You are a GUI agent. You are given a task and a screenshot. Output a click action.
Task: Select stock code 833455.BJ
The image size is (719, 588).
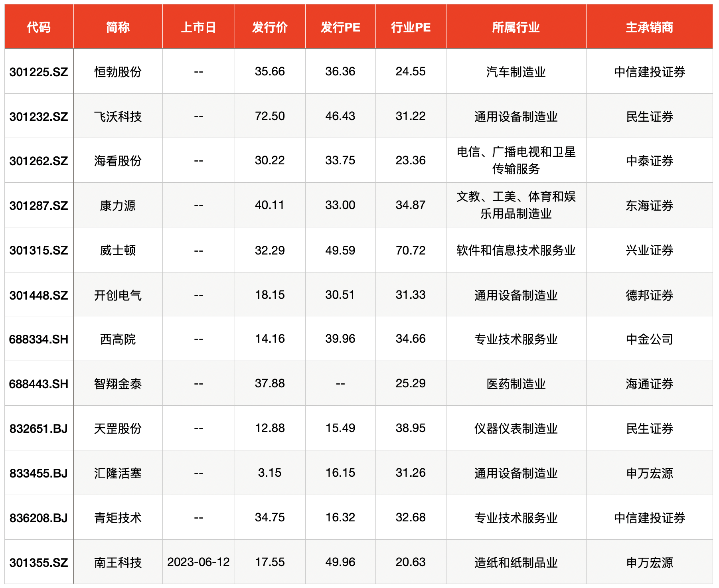(x=39, y=473)
